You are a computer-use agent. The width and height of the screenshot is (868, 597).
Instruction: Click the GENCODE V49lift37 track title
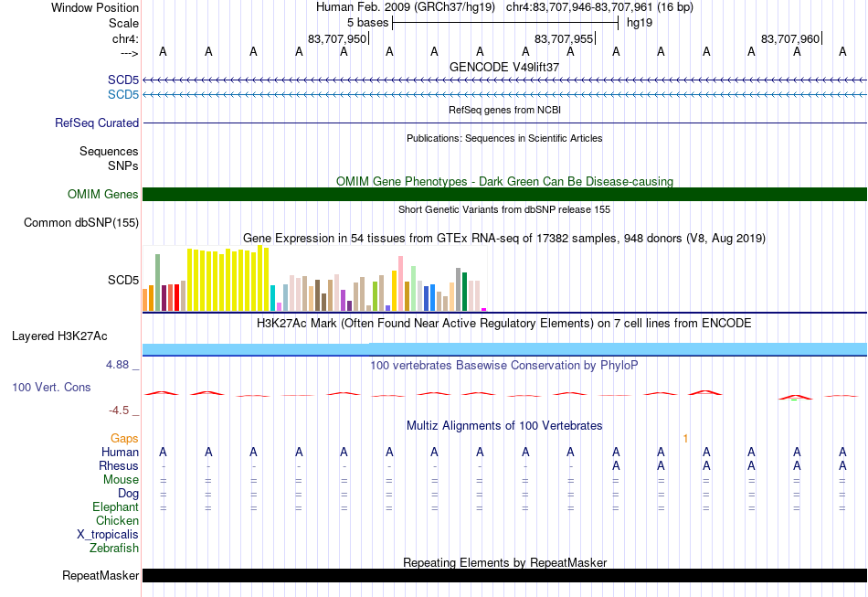click(504, 67)
